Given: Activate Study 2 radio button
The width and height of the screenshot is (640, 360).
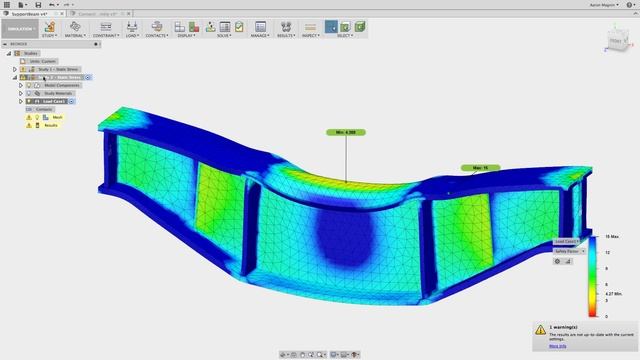Looking at the screenshot, I should click(x=88, y=78).
